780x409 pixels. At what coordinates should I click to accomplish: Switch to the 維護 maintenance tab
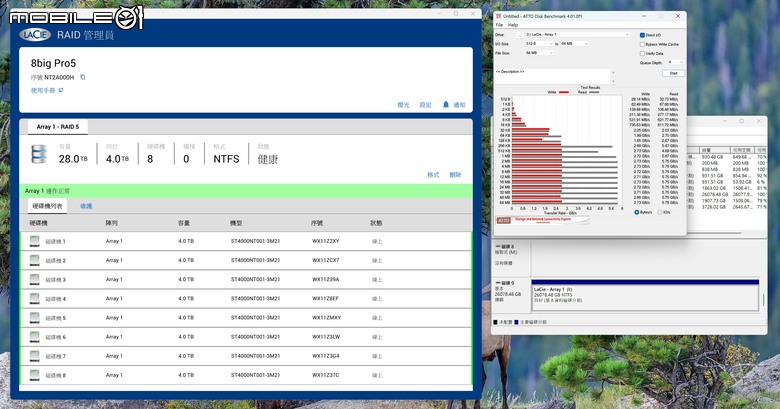click(x=86, y=206)
